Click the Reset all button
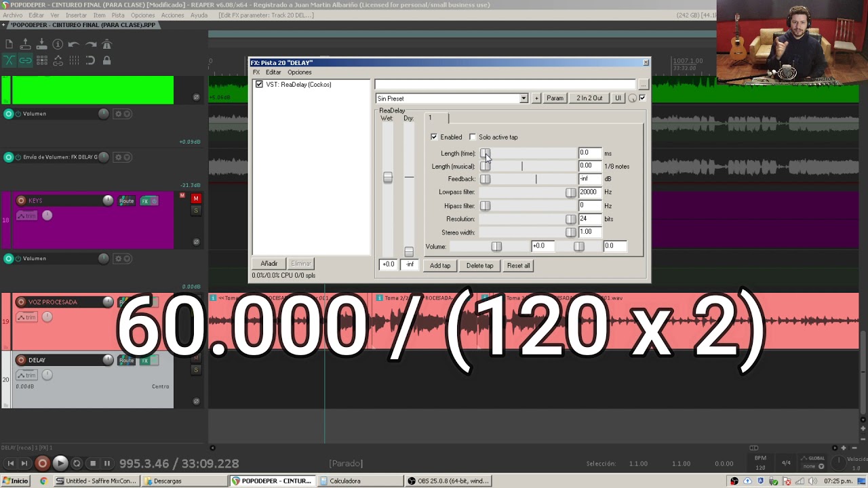The image size is (868, 488). 519,266
